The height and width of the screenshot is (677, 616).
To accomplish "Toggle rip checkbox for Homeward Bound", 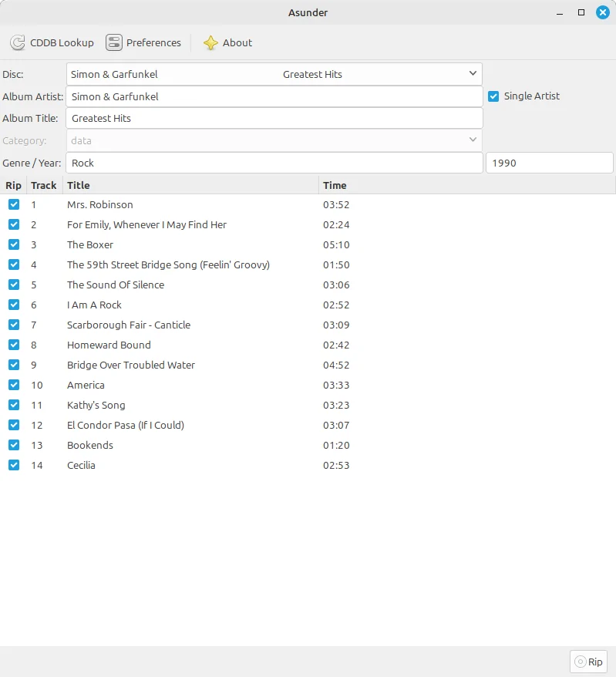I will 14,345.
